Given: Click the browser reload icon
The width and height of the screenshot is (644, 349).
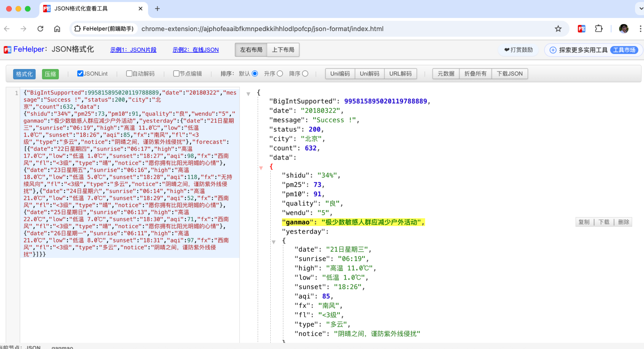Looking at the screenshot, I should [x=40, y=29].
